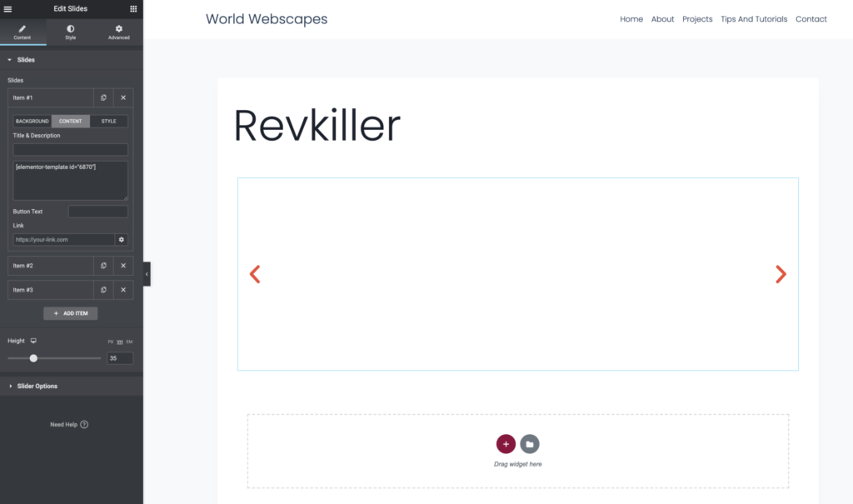This screenshot has width=853, height=504.
Task: Open the Need Help link
Action: pos(63,425)
